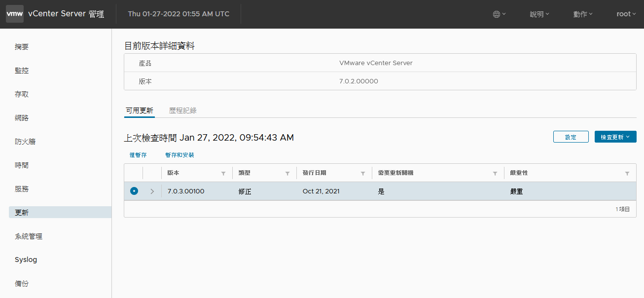Switch to the 歷程記錄 tab

click(x=183, y=111)
